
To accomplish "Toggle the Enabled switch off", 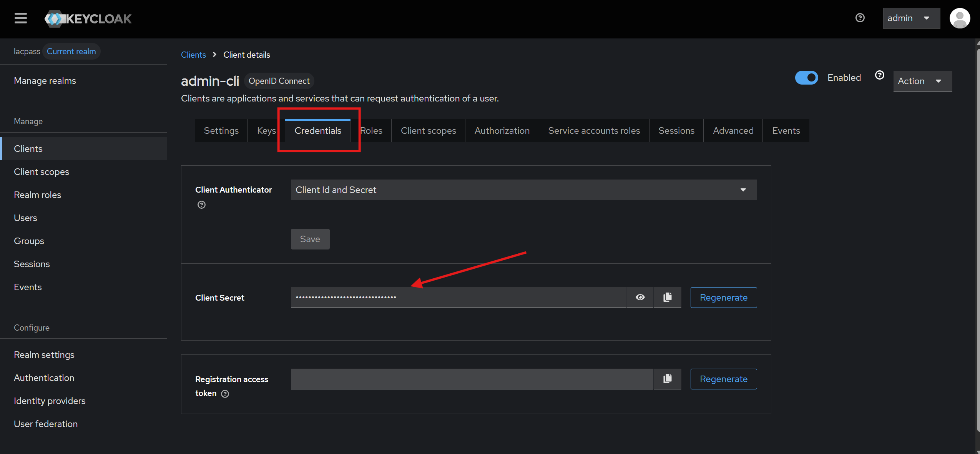I will point(806,78).
